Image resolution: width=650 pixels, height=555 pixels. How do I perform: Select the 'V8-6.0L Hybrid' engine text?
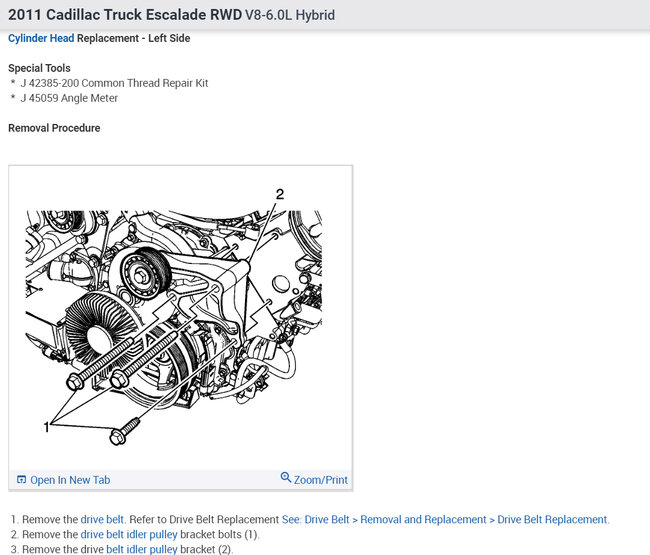pos(290,15)
